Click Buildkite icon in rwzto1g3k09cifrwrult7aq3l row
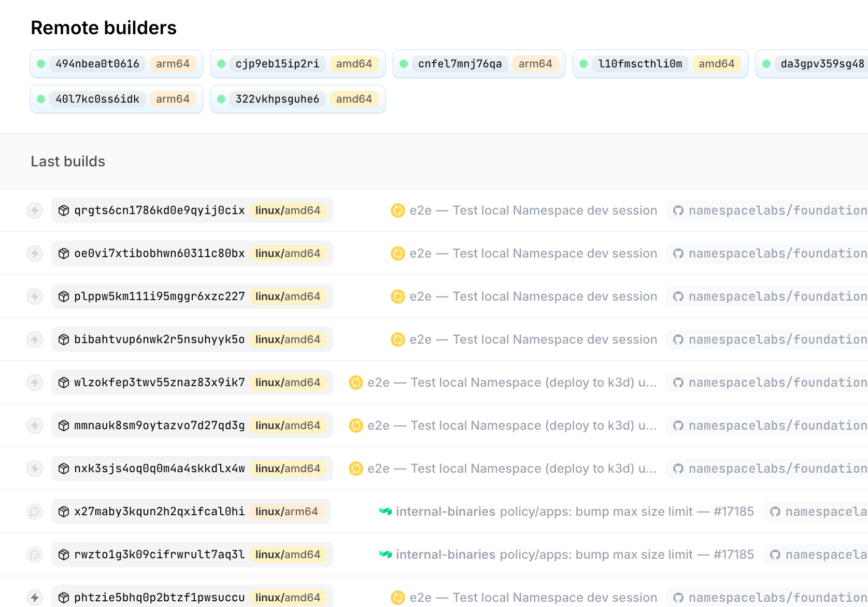868x607 pixels. click(385, 555)
